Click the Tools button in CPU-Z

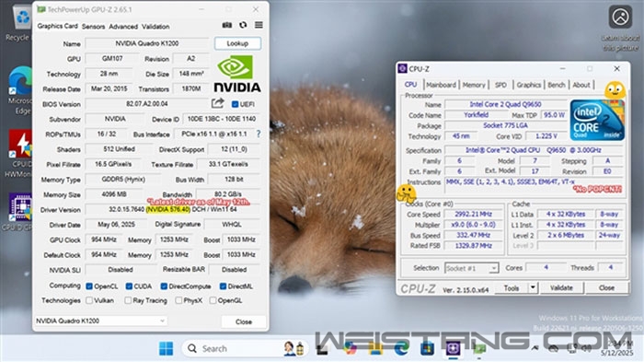[x=512, y=288]
